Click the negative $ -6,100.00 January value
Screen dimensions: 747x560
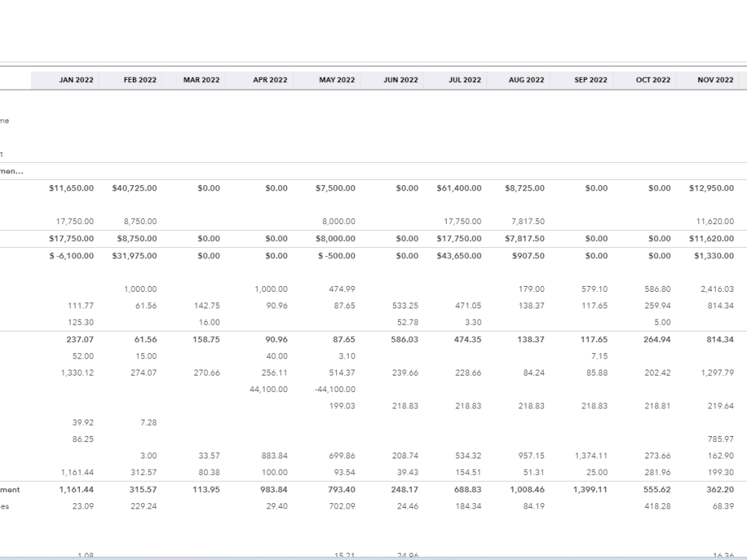click(72, 255)
